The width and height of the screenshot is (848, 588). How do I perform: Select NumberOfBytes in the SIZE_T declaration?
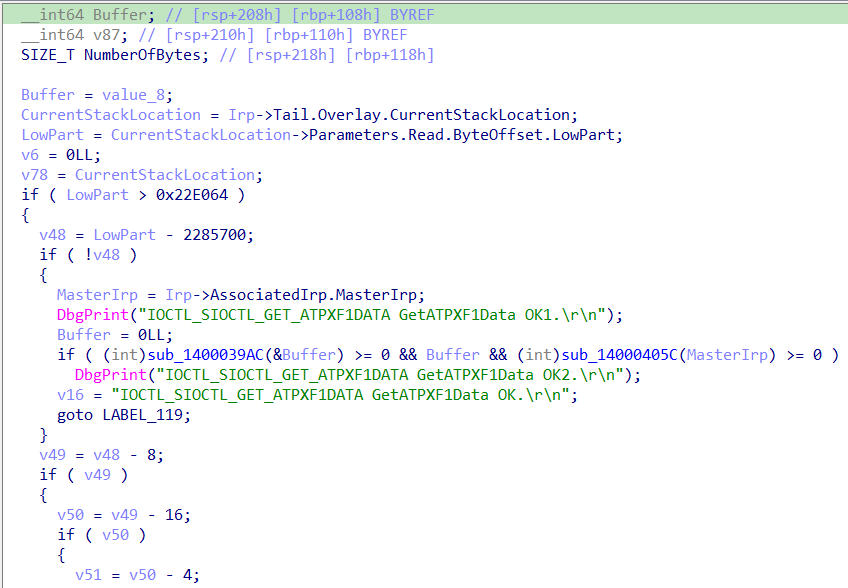pos(146,54)
